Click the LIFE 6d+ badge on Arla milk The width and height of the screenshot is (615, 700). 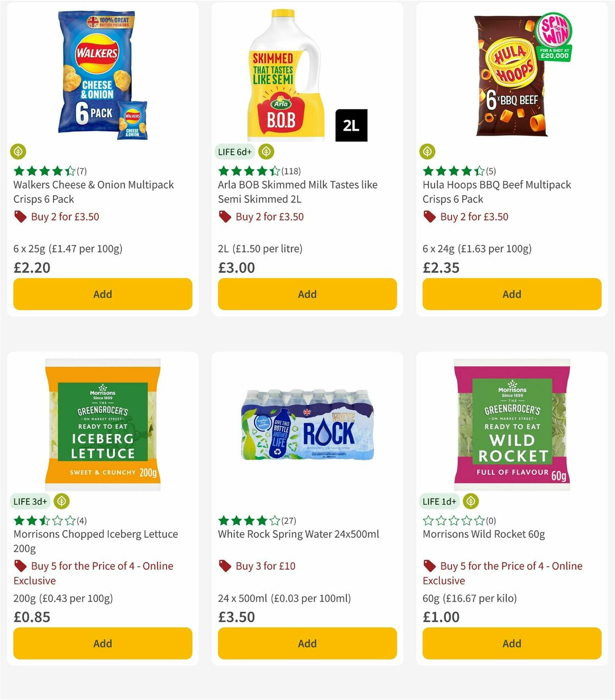pos(234,152)
